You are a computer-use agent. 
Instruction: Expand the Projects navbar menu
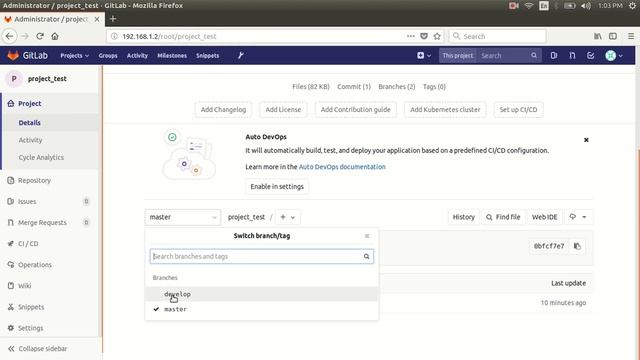pyautogui.click(x=74, y=56)
